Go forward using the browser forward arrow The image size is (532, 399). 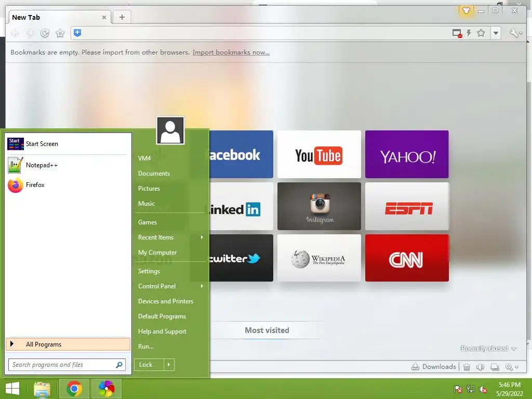coord(30,33)
